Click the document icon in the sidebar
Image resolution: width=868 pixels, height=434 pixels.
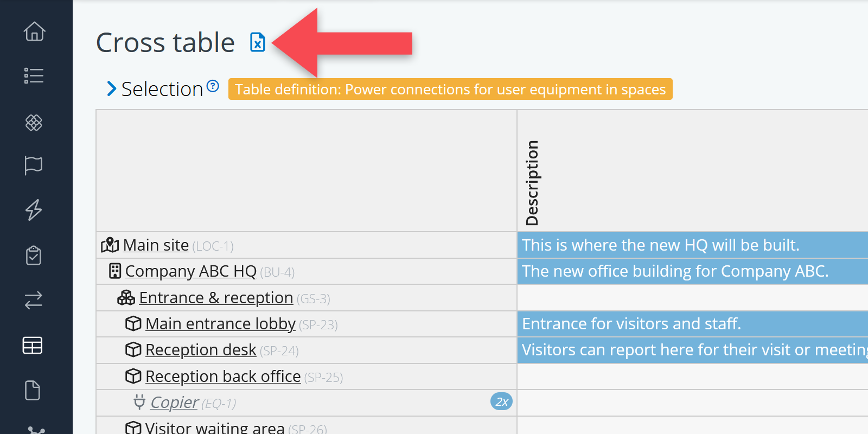click(33, 390)
